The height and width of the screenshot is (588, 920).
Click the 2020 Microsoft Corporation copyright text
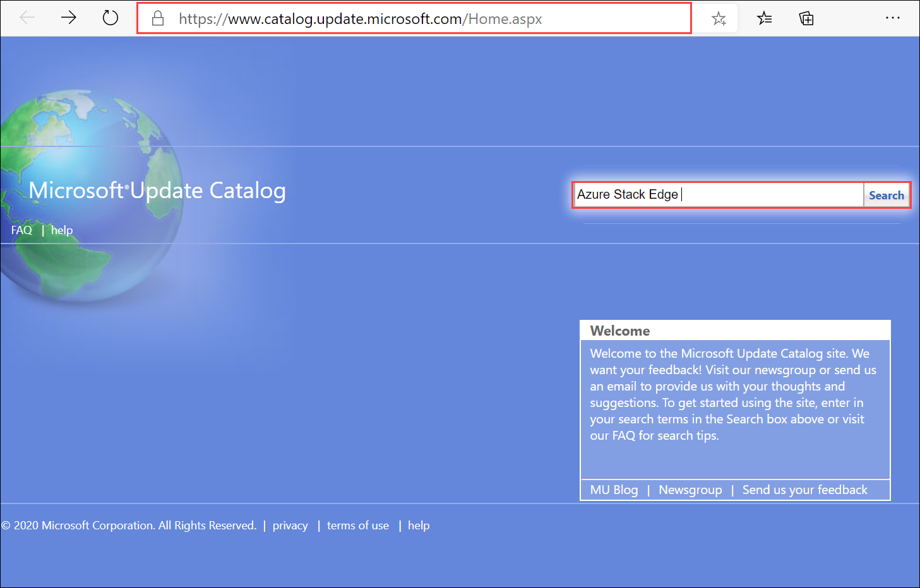[129, 526]
